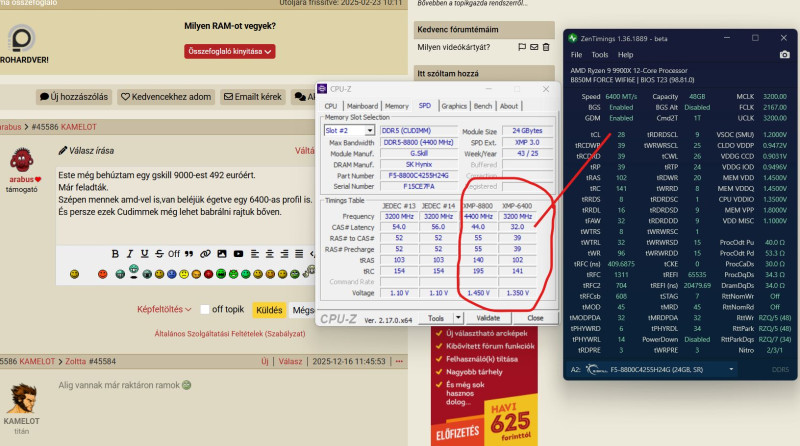This screenshot has width=800, height=446.
Task: Open the Általános Szolgáltatási Feltételek link
Action: coord(230,334)
